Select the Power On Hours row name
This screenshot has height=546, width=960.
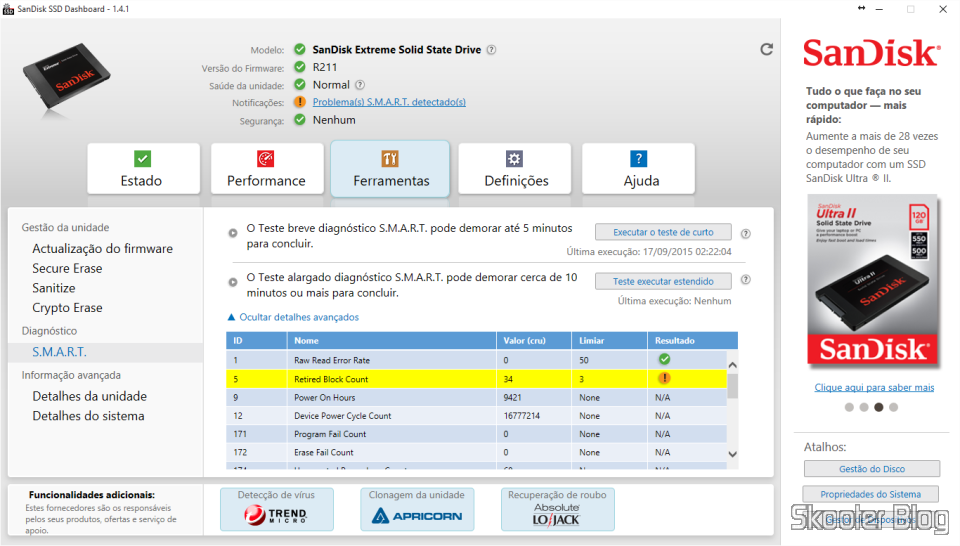tap(324, 398)
